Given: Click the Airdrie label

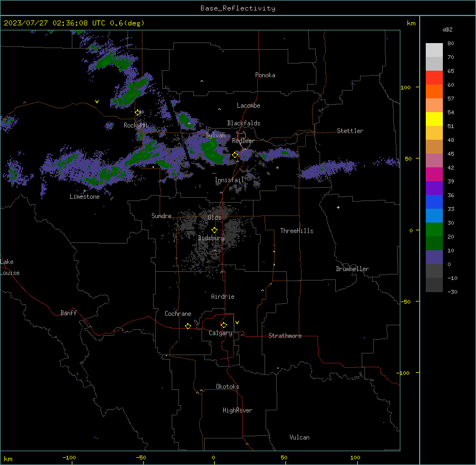Looking at the screenshot, I should (223, 297).
